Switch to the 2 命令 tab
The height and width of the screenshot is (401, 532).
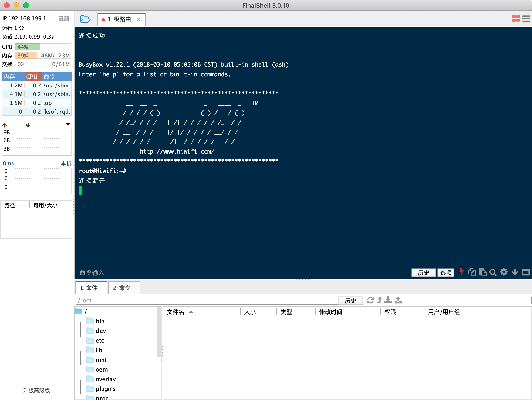tap(124, 288)
